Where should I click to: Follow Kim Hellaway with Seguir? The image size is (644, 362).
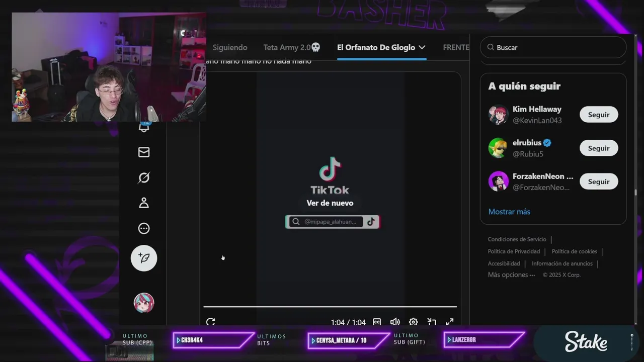(x=599, y=115)
